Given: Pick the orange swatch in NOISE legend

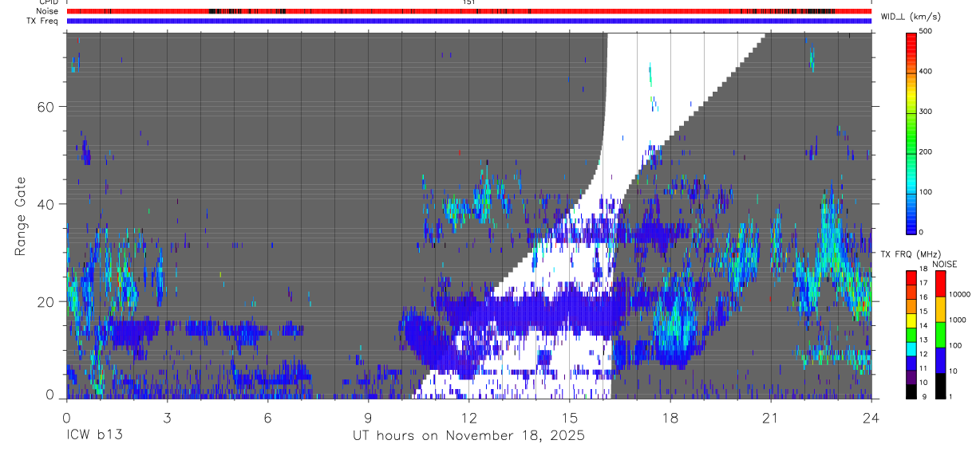Looking at the screenshot, I should click(x=940, y=309).
